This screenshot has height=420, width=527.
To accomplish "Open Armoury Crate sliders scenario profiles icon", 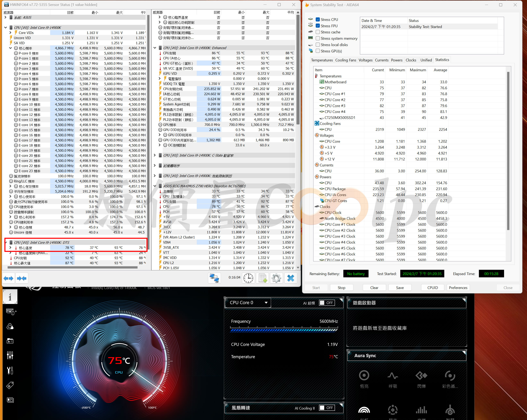I will click(x=10, y=356).
